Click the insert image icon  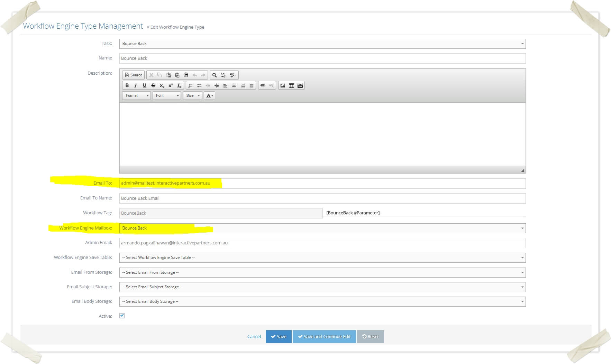point(283,85)
